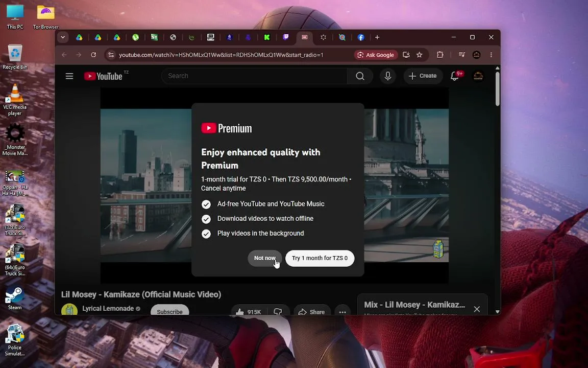Select the Police Simulator desktop shortcut
The height and width of the screenshot is (368, 588).
pyautogui.click(x=15, y=340)
